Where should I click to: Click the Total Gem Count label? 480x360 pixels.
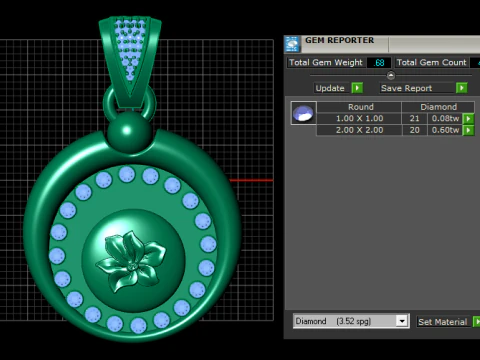pos(431,62)
